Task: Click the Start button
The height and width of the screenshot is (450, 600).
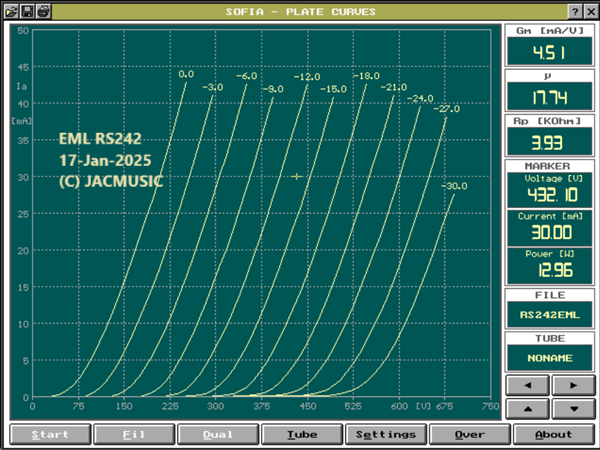Action: pyautogui.click(x=50, y=434)
